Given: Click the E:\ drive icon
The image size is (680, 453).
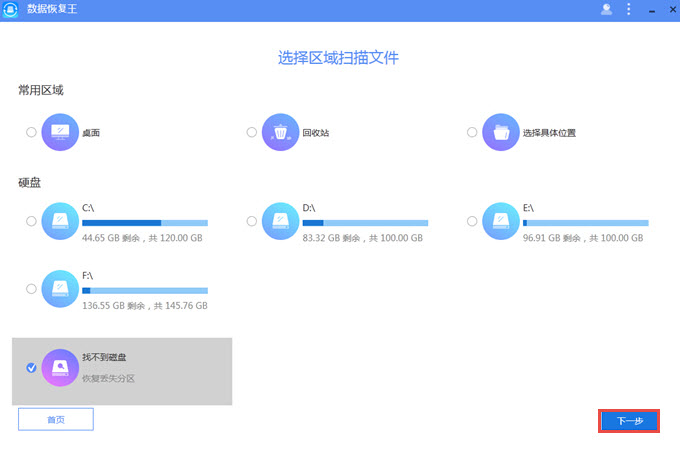Looking at the screenshot, I should tap(500, 221).
